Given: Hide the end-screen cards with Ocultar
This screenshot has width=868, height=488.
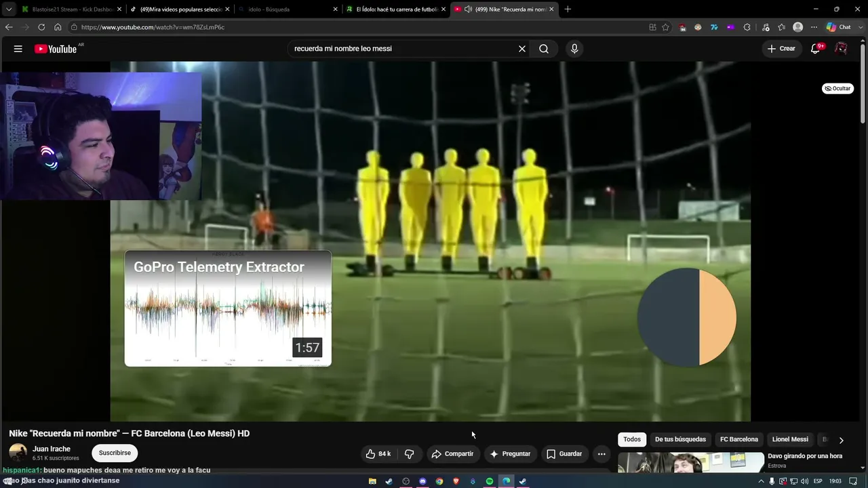Looking at the screenshot, I should (x=837, y=88).
